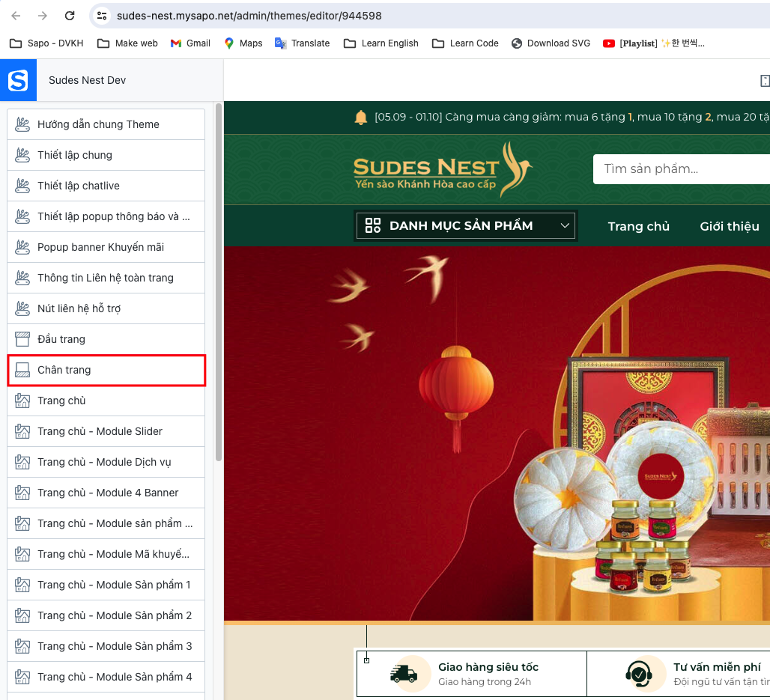Click the icon beside Trang chủ section
The width and height of the screenshot is (770, 700).
point(22,401)
